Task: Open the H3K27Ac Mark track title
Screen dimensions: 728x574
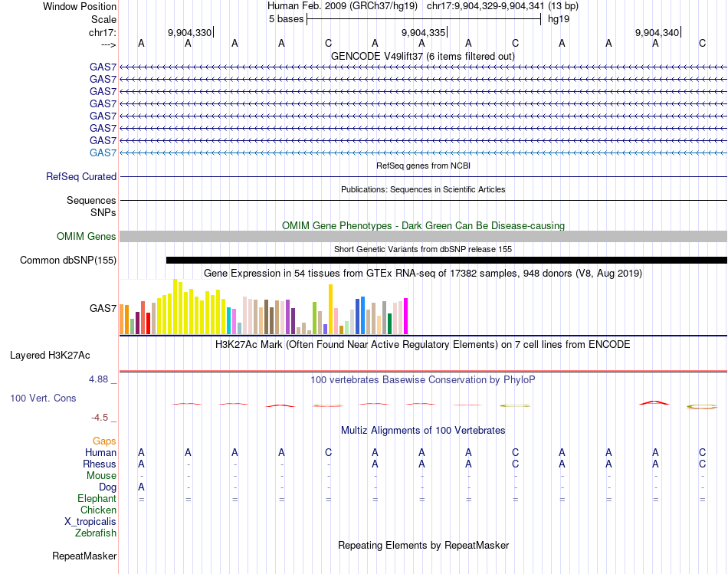Action: (423, 345)
